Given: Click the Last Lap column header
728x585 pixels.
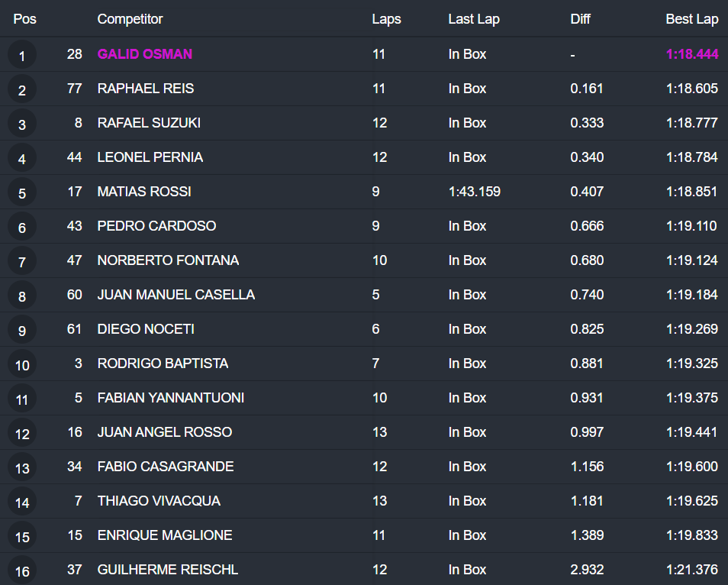Looking at the screenshot, I should (x=473, y=19).
